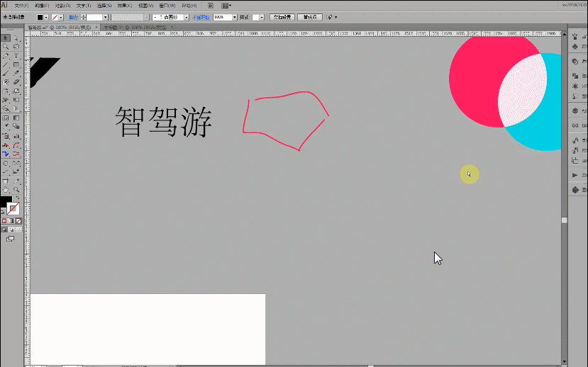Viewport: 588px width, 367px height.
Task: Select the Pen tool
Action: pyautogui.click(x=5, y=56)
